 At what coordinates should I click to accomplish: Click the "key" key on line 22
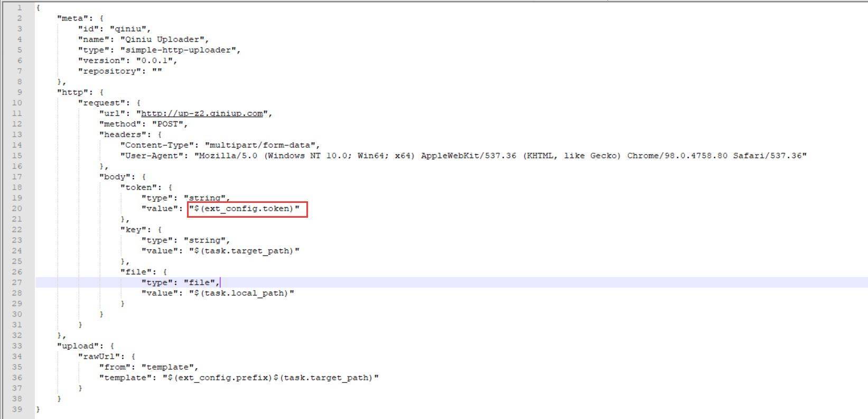pos(133,230)
